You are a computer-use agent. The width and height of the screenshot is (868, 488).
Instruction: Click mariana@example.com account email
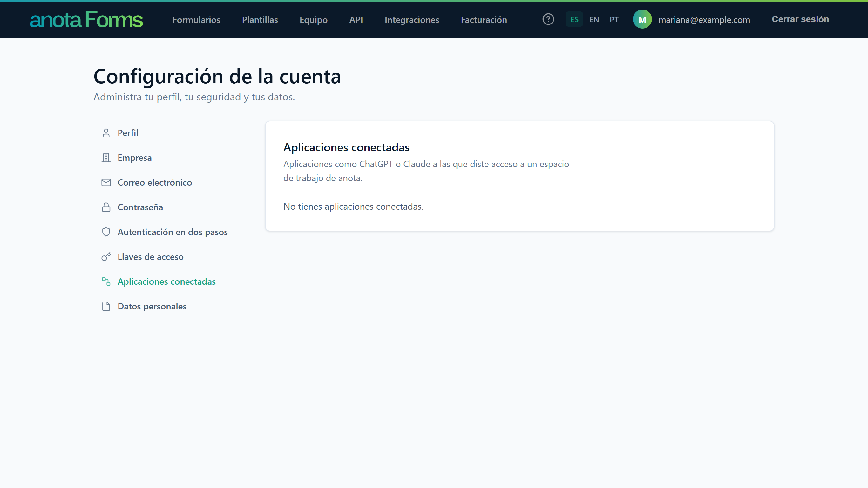[x=704, y=20]
